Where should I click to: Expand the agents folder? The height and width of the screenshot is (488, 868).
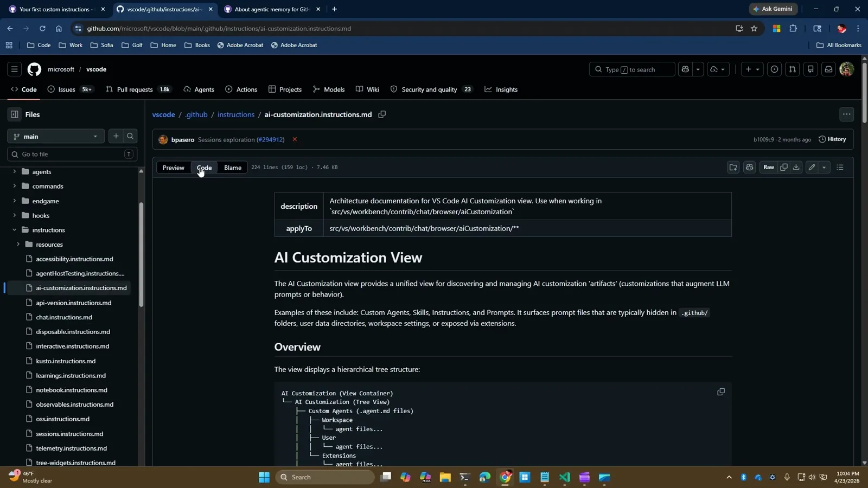click(x=15, y=171)
